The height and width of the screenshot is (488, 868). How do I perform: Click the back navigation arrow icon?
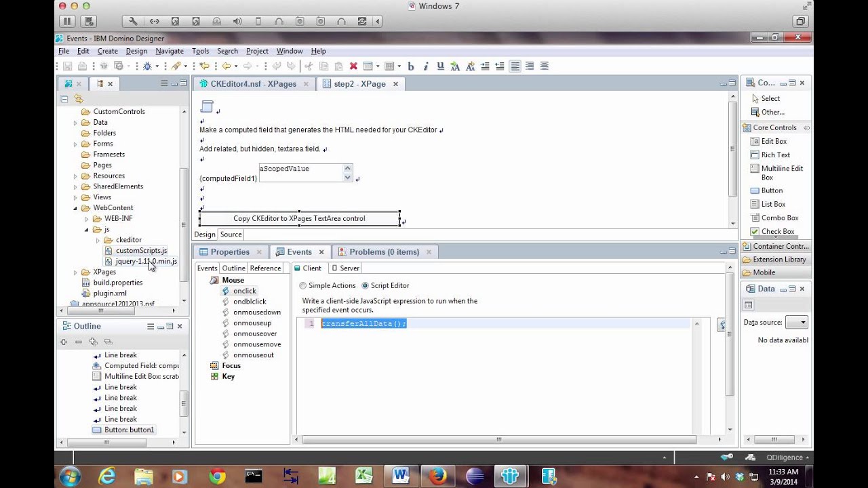[226, 66]
